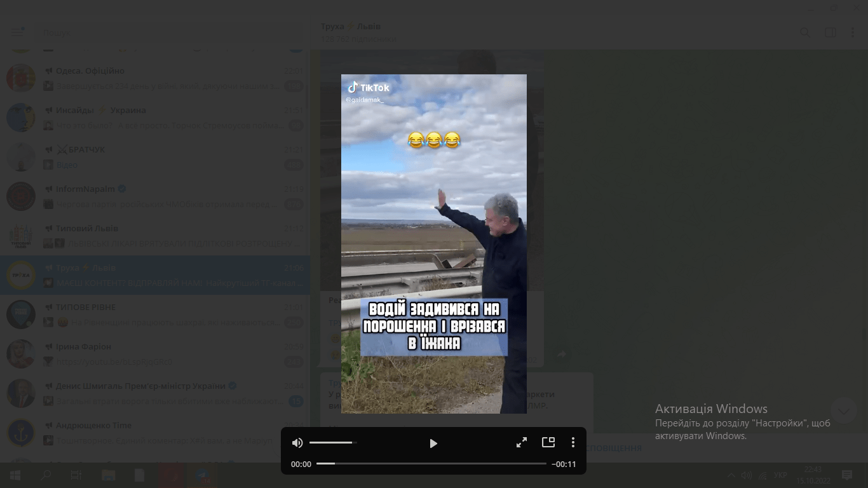Open the three-dot video options menu

tap(573, 442)
